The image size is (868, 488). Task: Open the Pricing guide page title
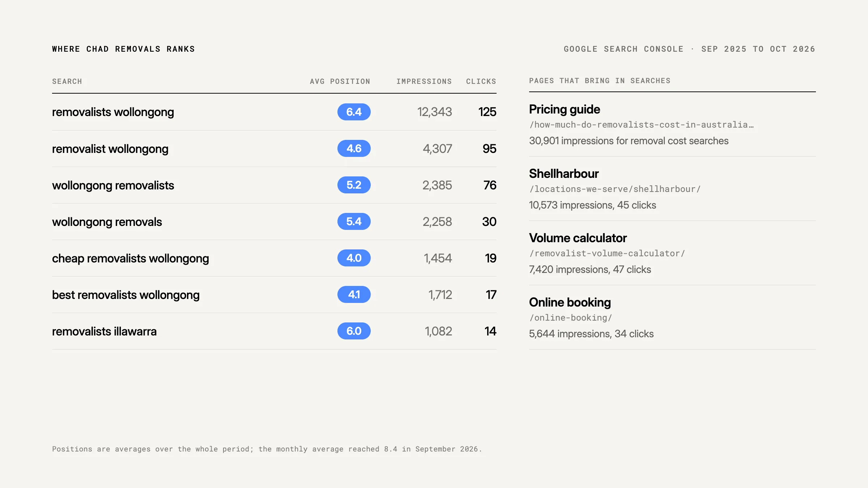(x=564, y=109)
